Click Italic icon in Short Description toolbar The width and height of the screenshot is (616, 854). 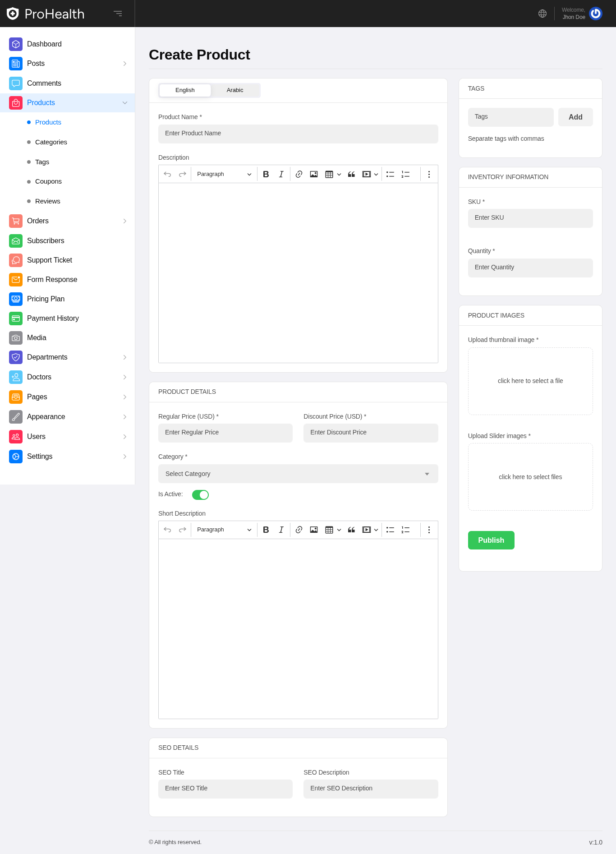[281, 530]
